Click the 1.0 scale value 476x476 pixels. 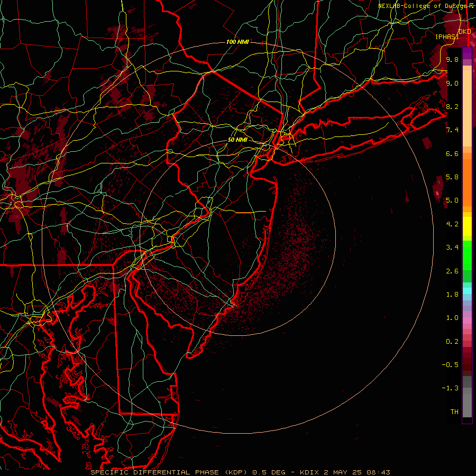coord(452,318)
